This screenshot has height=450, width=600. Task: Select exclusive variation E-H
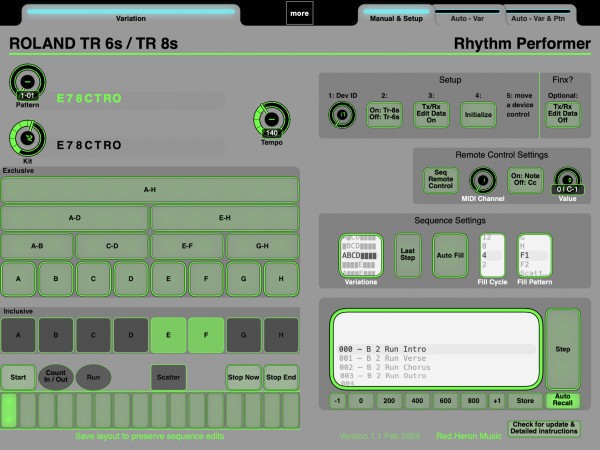click(x=225, y=218)
